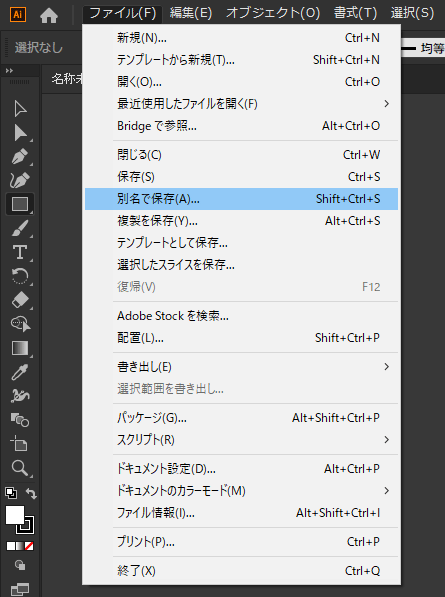
Task: Click the Illustrator Ai logo icon
Action: (x=18, y=14)
